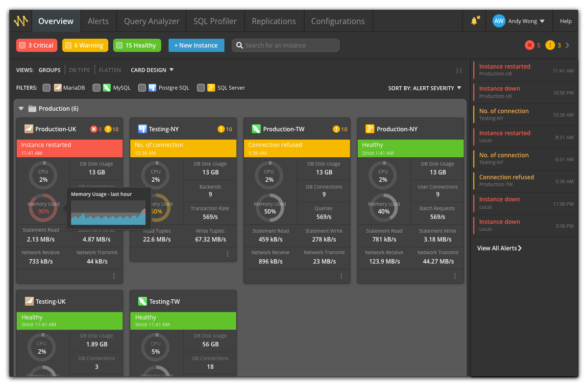Switch to the Query Analyzer tab
The width and height of the screenshot is (588, 387).
(x=151, y=21)
